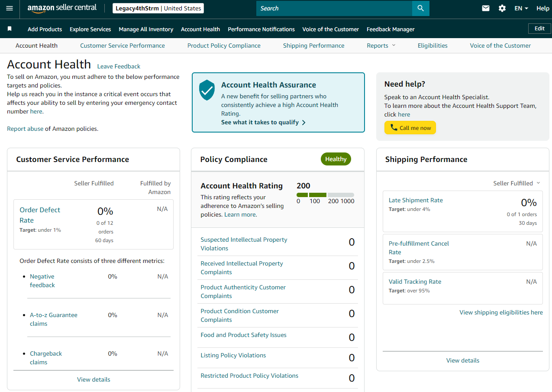Screen dimensions: 552x392
Task: Click View details under Shipping Performance
Action: pos(463,360)
